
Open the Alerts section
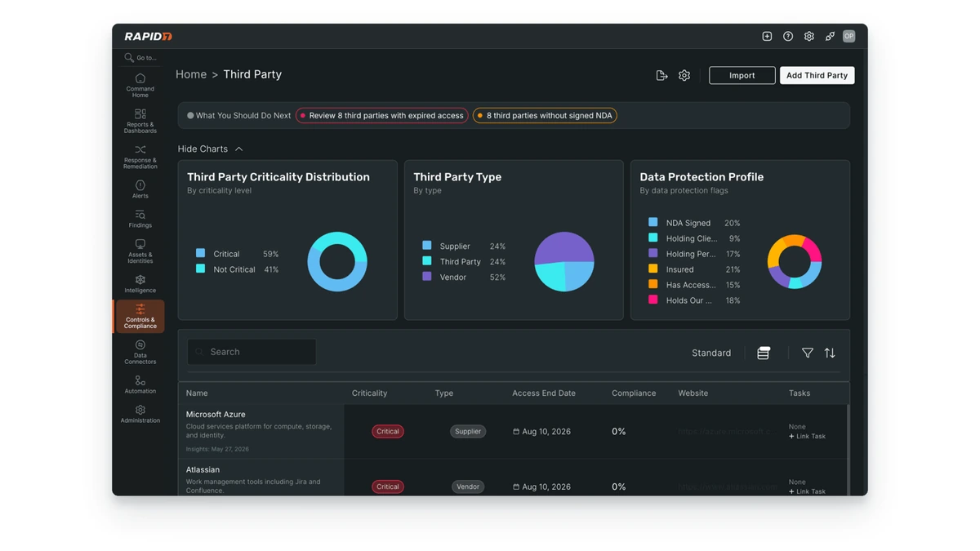tap(140, 189)
